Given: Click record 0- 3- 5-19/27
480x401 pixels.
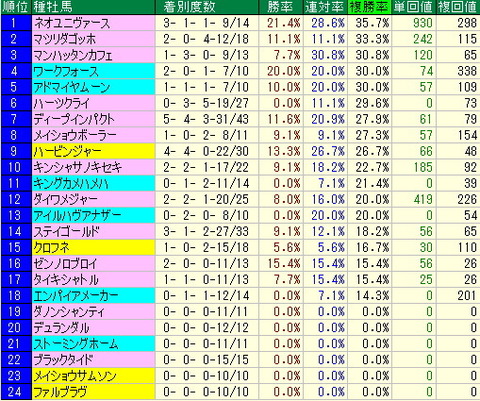Looking at the screenshot, I should tap(206, 103).
